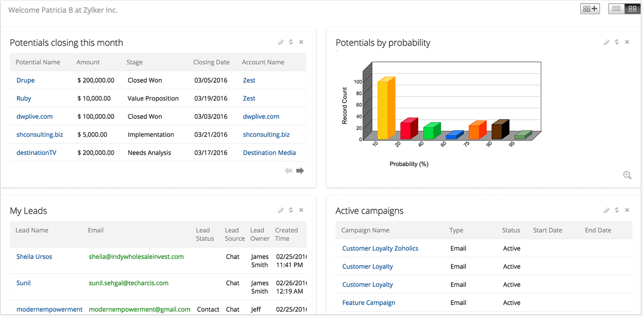
Task: Open the Feature Campaign record
Action: (x=369, y=303)
